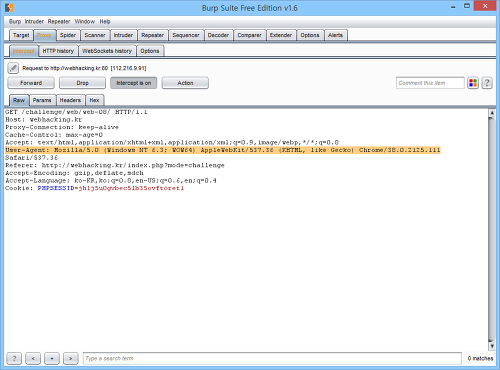The height and width of the screenshot is (370, 500).
Task: Select the Intercept sub-tab
Action: pyautogui.click(x=24, y=51)
